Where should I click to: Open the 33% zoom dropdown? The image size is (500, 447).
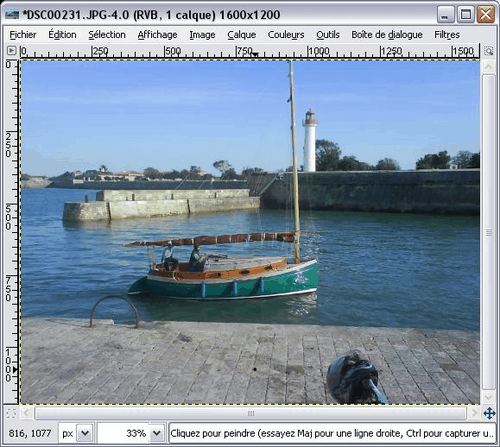click(x=157, y=433)
